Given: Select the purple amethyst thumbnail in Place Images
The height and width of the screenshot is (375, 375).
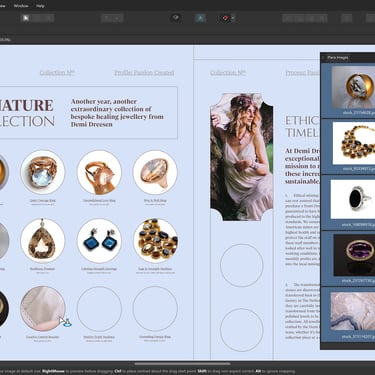Looking at the screenshot, I should coord(354,255).
